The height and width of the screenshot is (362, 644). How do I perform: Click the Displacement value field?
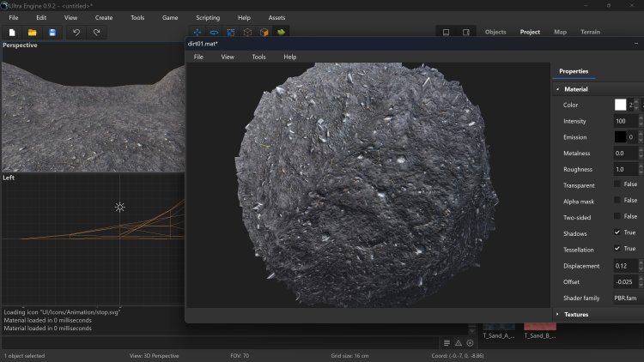623,265
